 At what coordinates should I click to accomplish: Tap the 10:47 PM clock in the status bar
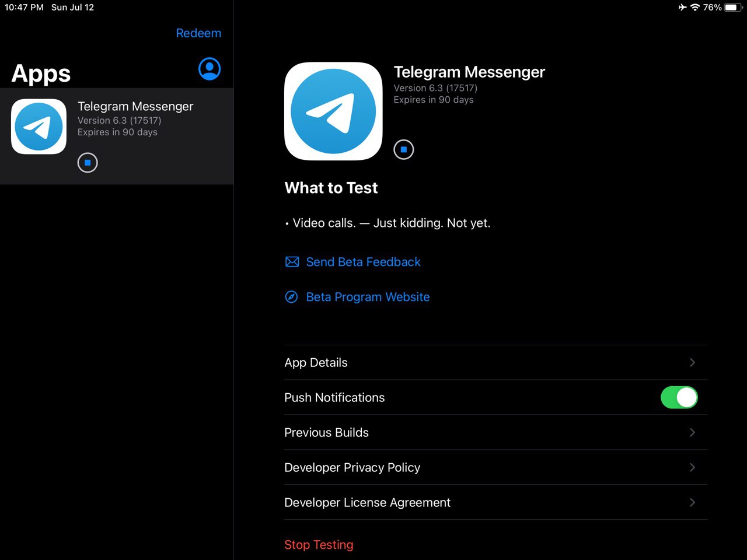click(x=24, y=8)
